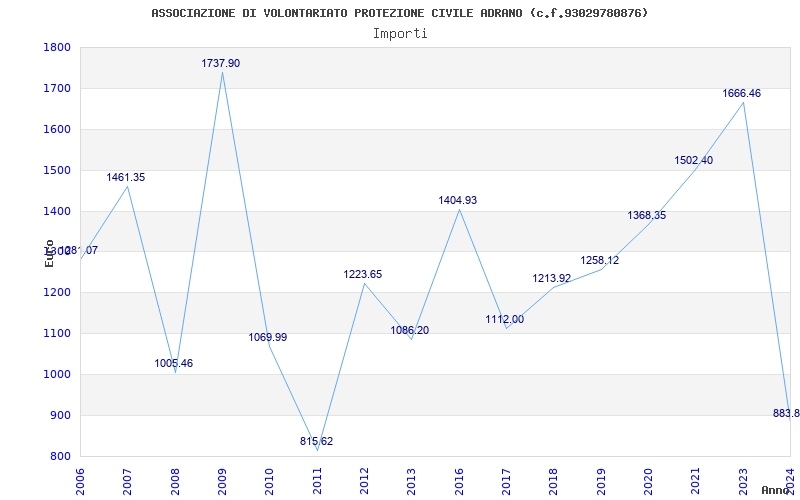This screenshot has width=800, height=500.
Task: Select the 1112.00 data label
Action: pos(505,319)
